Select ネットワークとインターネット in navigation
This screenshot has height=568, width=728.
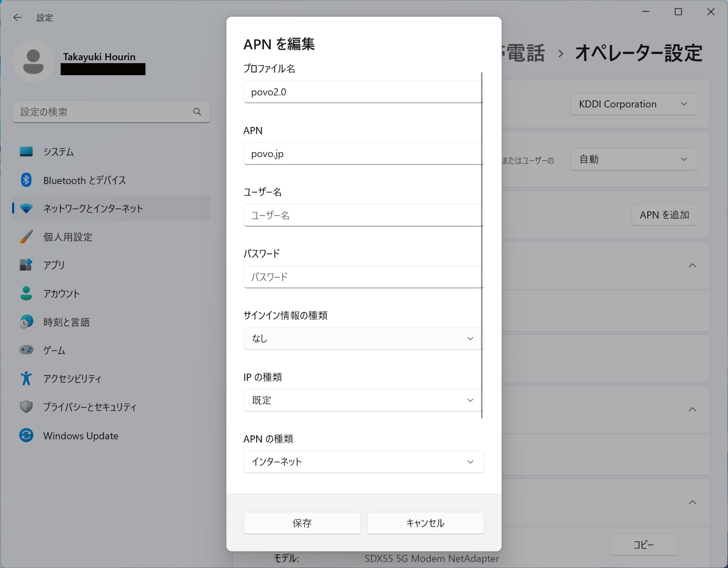[93, 208]
